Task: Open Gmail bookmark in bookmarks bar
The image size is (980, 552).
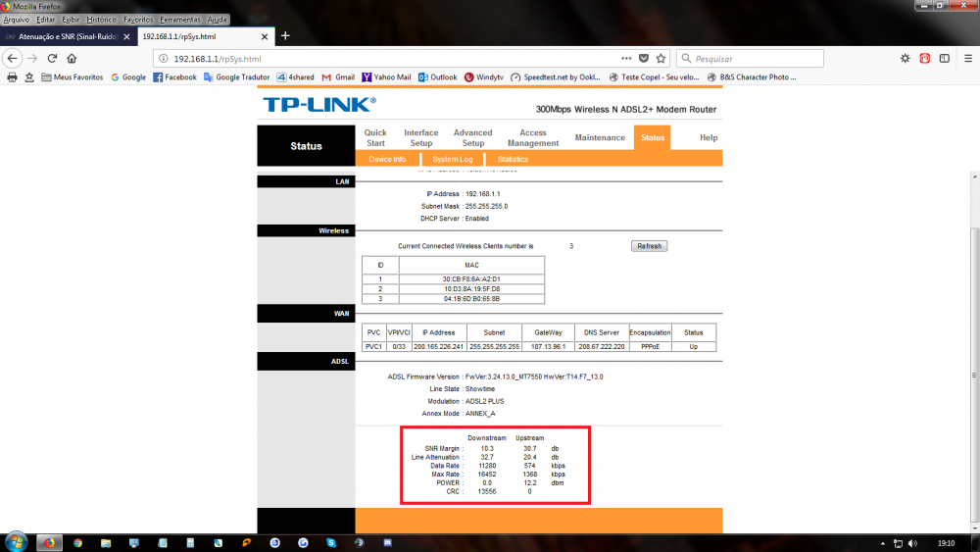Action: tap(337, 76)
